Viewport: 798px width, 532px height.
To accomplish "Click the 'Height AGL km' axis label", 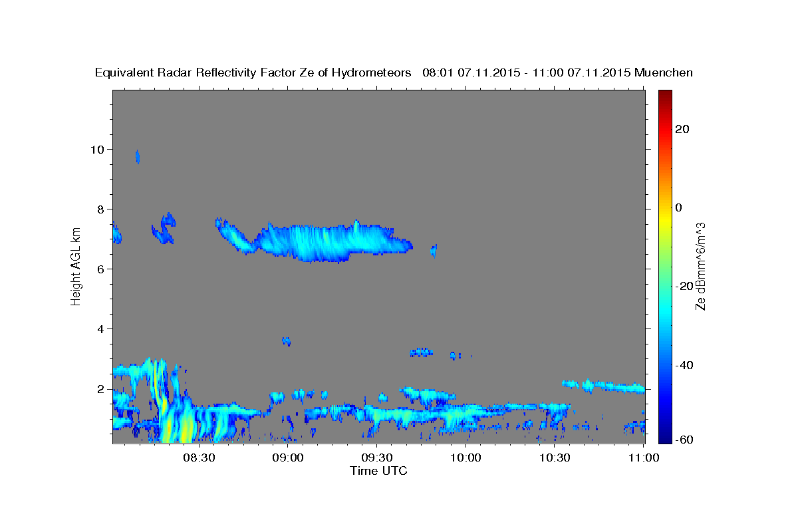I will (76, 266).
